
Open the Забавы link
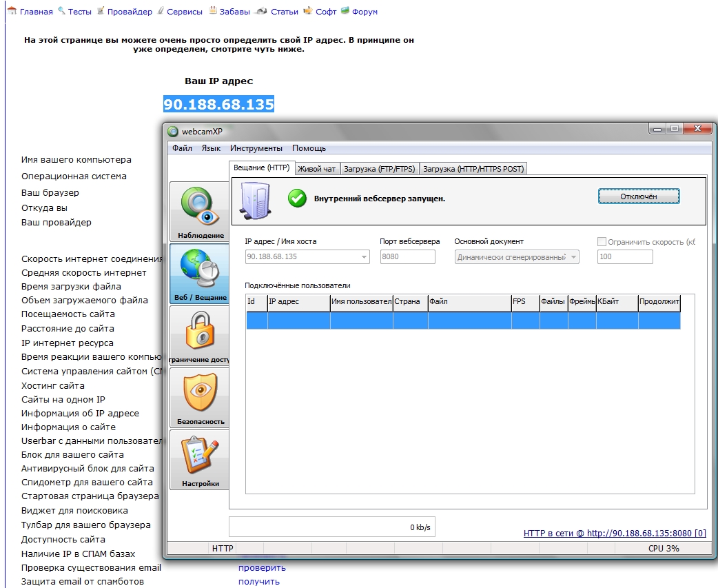tap(234, 12)
